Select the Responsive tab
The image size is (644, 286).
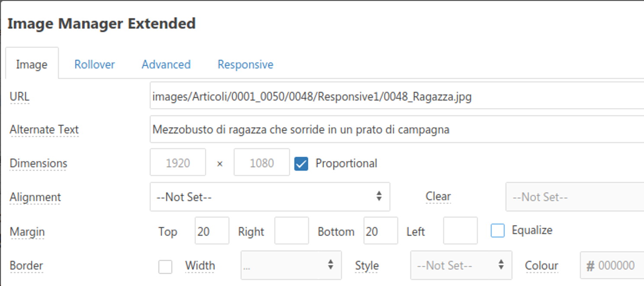click(245, 65)
